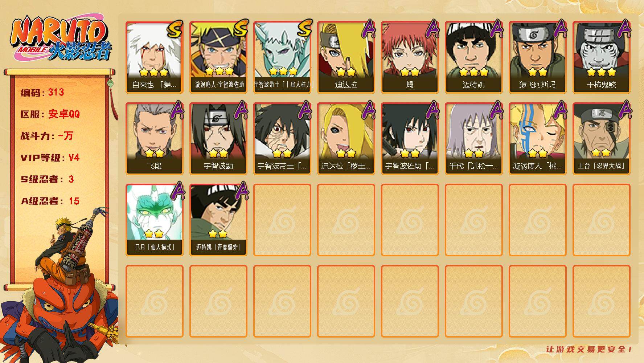644x363 pixels.
Task: Click the VIP等级 V4 text
Action: (x=50, y=158)
